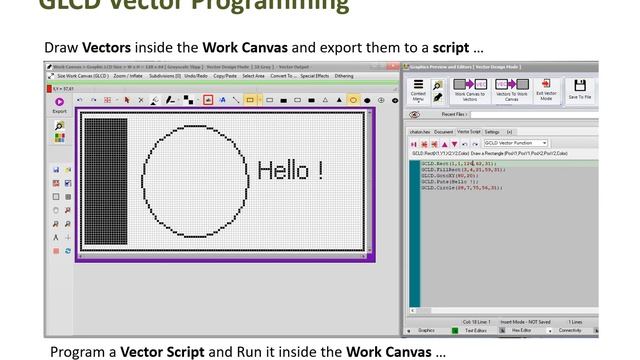Select the highlighted yellow rectangle tool
Image resolution: width=640 pixels, height=360 pixels.
(250, 100)
